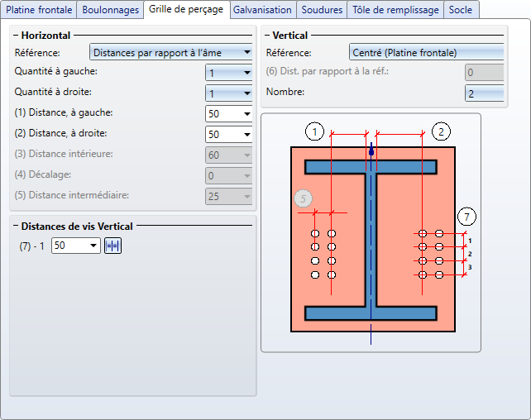Click greyed callout circle 5 in the diagram
531x420 pixels.
[x=304, y=198]
